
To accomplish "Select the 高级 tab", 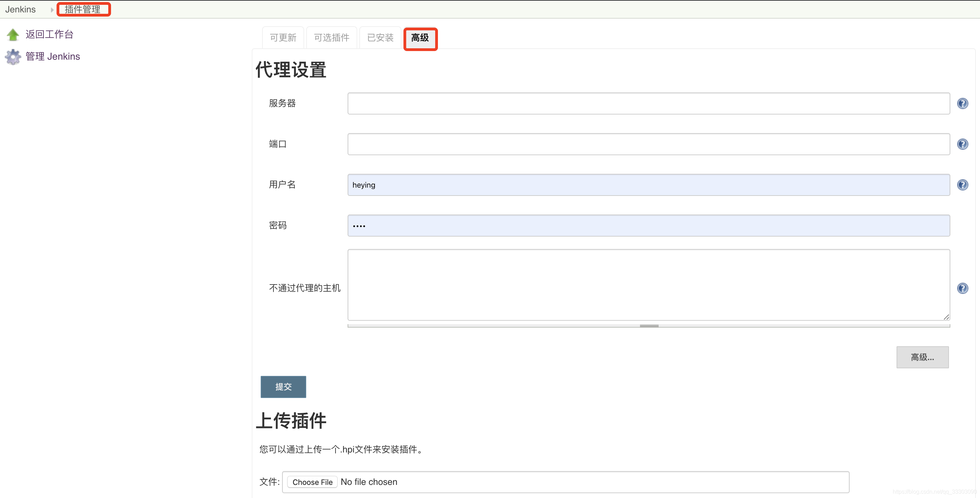I will [x=420, y=38].
